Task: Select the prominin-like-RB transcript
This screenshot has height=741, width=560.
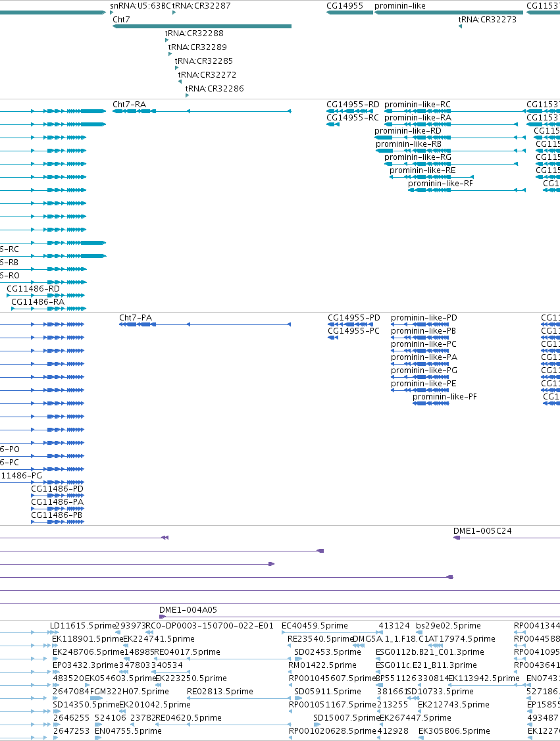Action: pyautogui.click(x=450, y=151)
